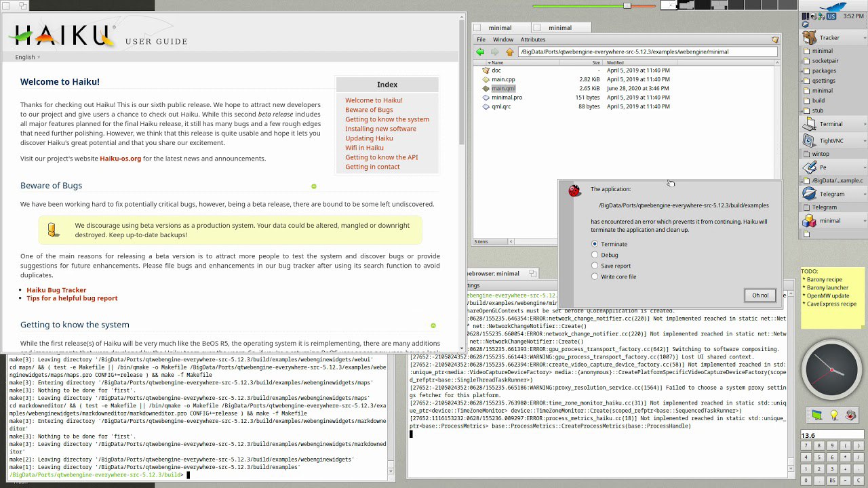Click the Tracker dog icon in Deskbar
This screenshot has width=868, height=488.
[809, 38]
